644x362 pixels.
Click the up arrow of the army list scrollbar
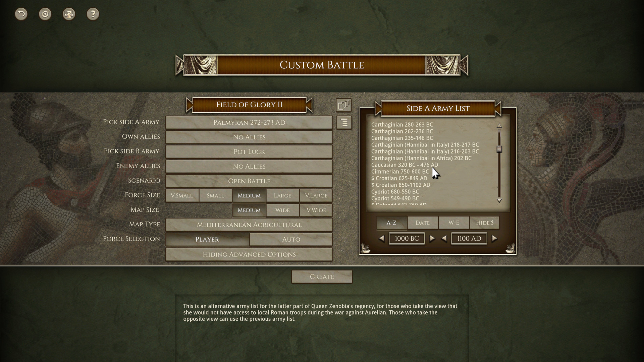[x=499, y=126]
